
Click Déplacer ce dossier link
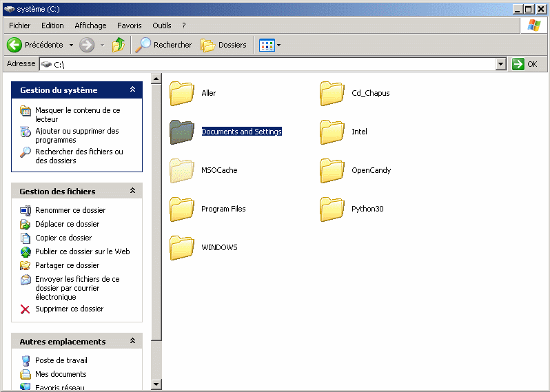67,224
